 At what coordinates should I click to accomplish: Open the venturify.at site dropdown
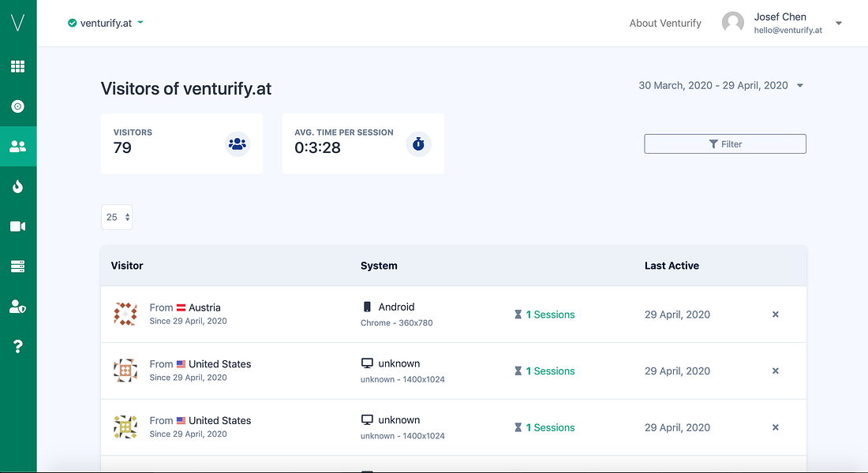pyautogui.click(x=106, y=23)
